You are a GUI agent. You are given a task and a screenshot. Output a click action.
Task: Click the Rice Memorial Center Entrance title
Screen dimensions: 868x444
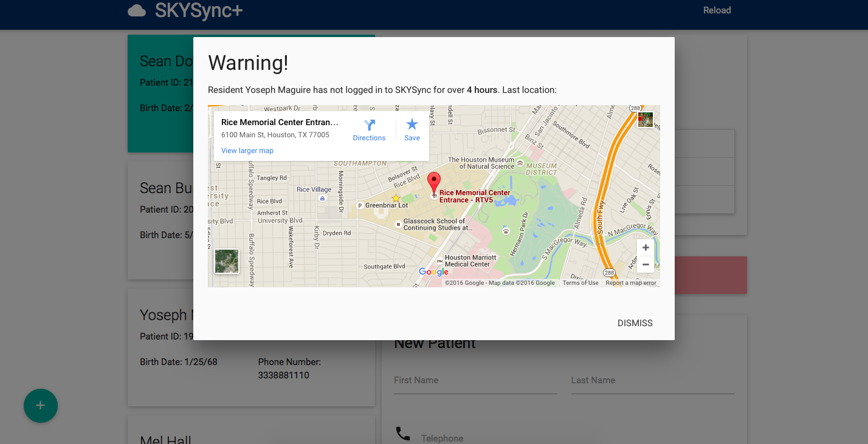[280, 122]
